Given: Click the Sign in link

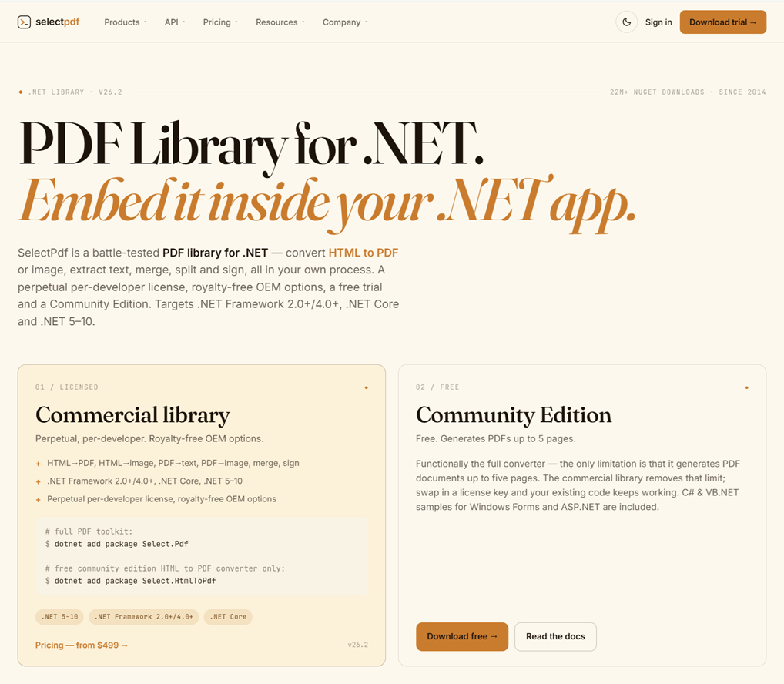Looking at the screenshot, I should tap(658, 22).
